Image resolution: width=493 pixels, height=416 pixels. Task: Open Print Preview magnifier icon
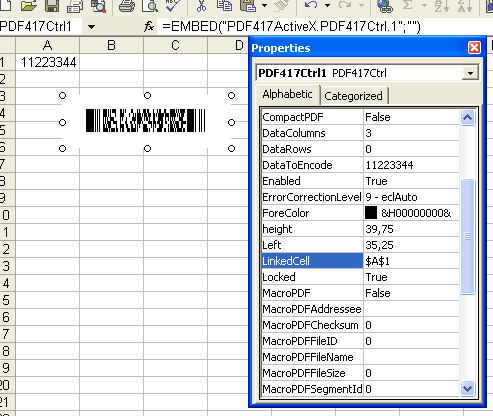click(x=150, y=6)
